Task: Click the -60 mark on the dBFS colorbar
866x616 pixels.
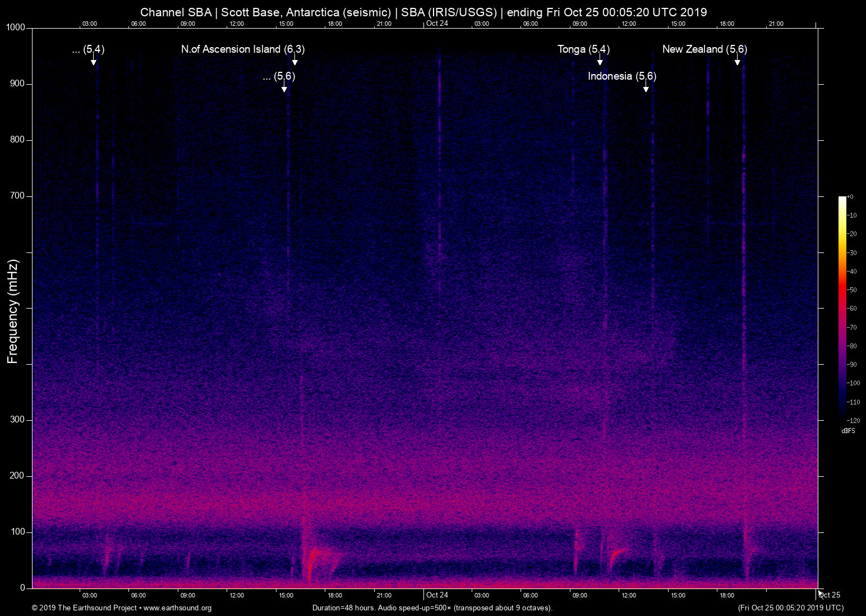Action: 853,308
